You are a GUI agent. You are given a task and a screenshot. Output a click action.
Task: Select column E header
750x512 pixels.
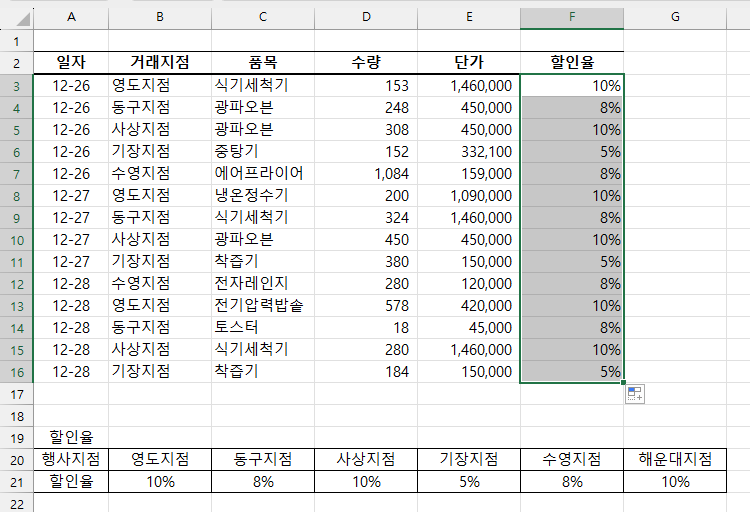469,17
